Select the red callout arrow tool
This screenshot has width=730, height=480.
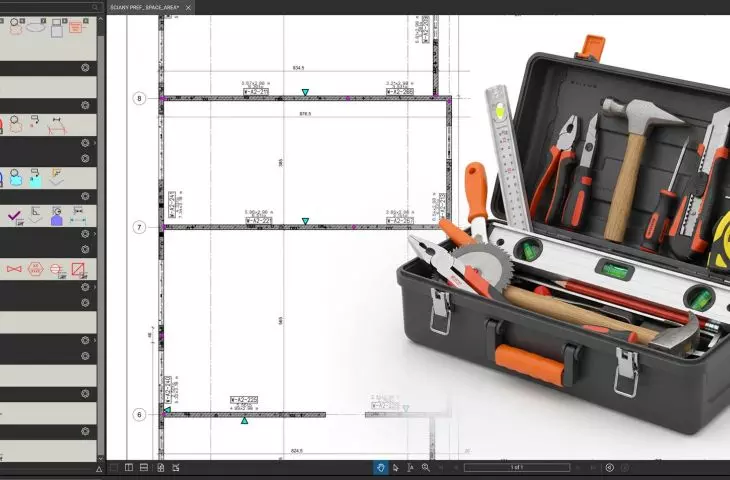34,122
